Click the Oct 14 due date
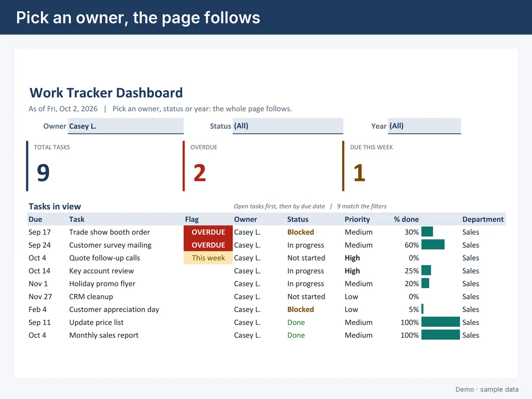This screenshot has width=532, height=399. 39,270
